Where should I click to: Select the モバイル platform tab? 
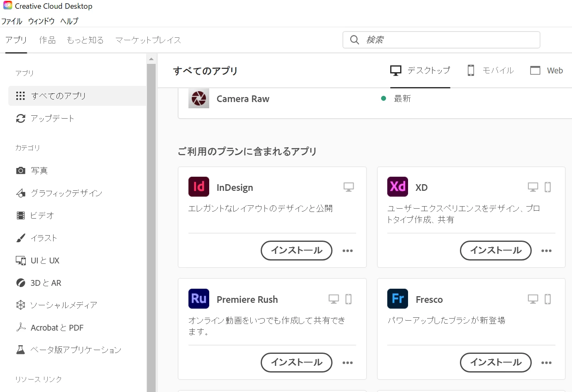point(491,71)
